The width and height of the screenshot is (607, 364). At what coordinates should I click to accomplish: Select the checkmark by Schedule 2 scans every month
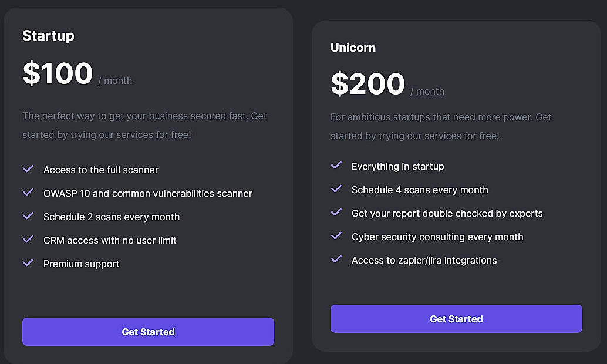pyautogui.click(x=28, y=216)
